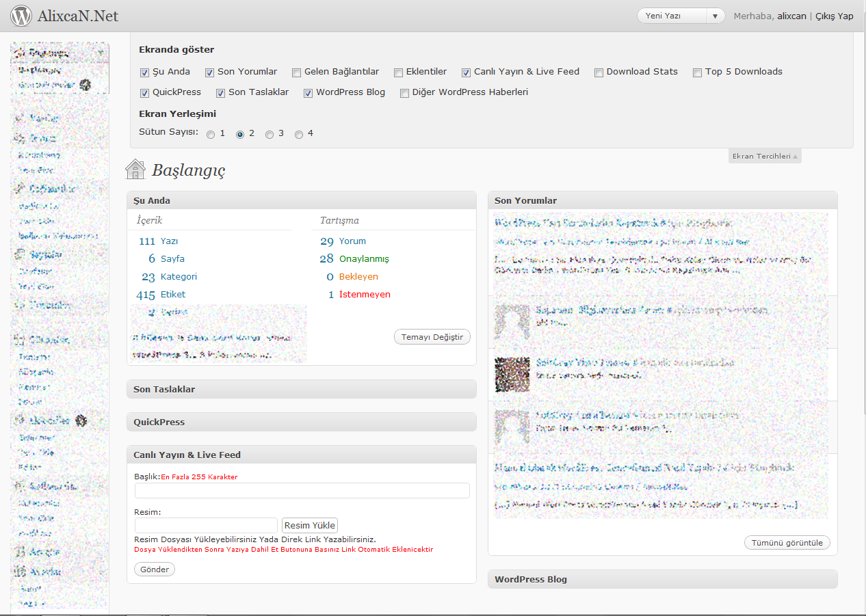Select 1 column in Sütun Sayısı
The width and height of the screenshot is (866, 616).
click(211, 135)
